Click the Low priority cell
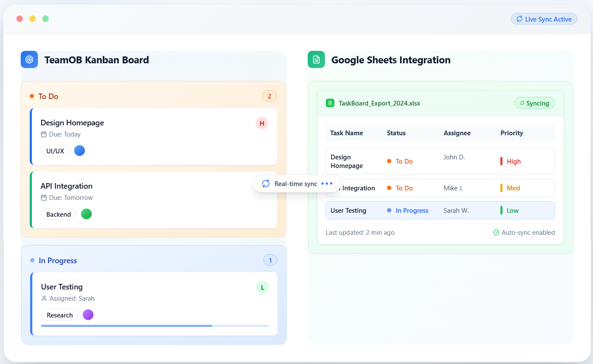The image size is (593, 364). point(509,210)
